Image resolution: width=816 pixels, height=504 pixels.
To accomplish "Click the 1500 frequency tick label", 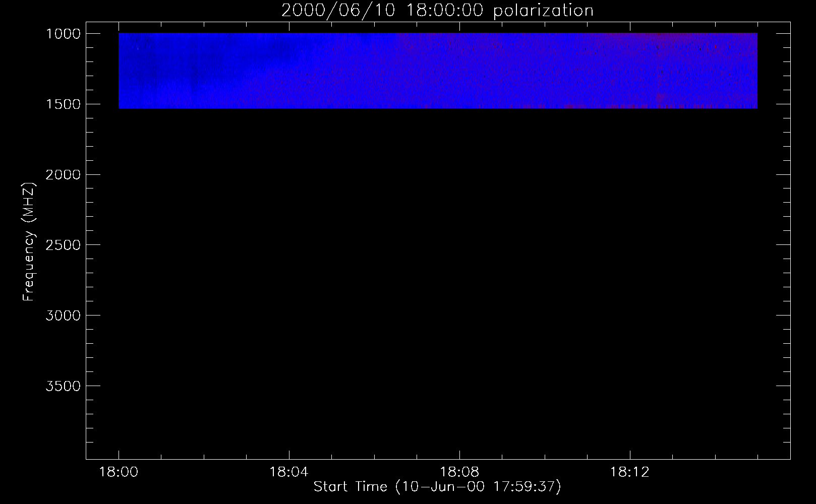I will (63, 104).
